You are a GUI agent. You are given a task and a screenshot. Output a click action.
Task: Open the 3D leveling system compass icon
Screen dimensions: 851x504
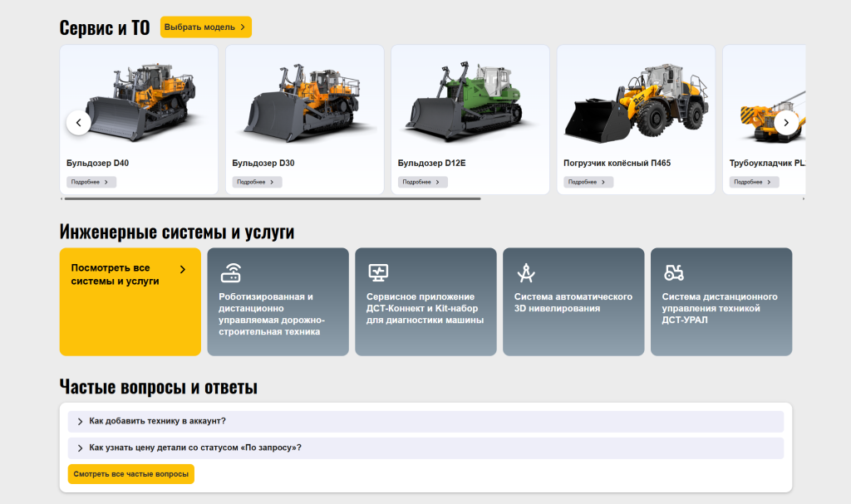(526, 272)
